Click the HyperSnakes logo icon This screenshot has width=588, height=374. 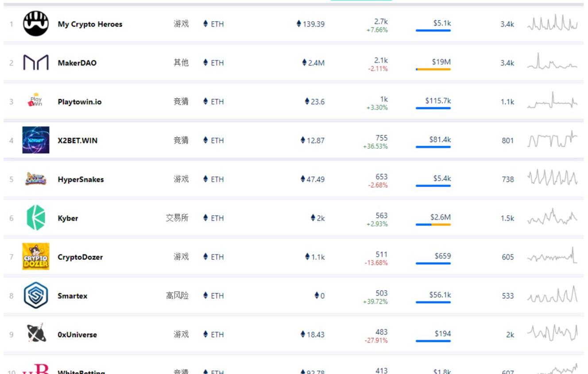click(x=36, y=179)
